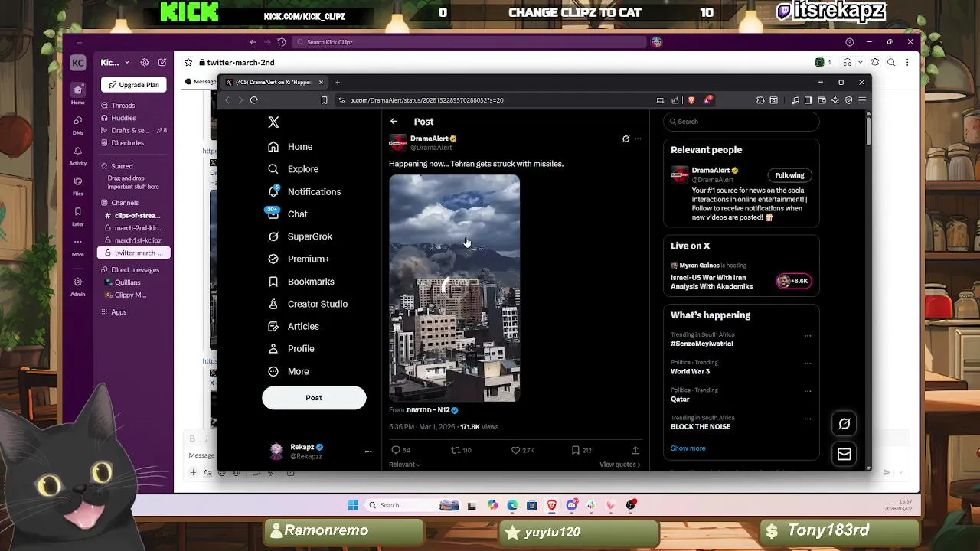Reload the X page in browser
980x551 pixels.
coord(254,100)
